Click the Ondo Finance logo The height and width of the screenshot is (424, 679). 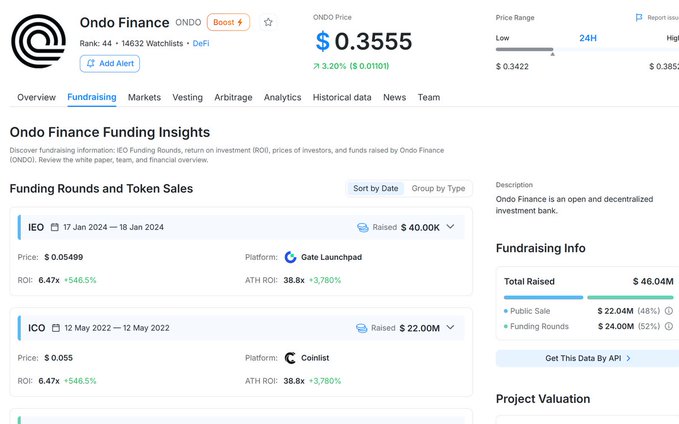click(x=39, y=41)
